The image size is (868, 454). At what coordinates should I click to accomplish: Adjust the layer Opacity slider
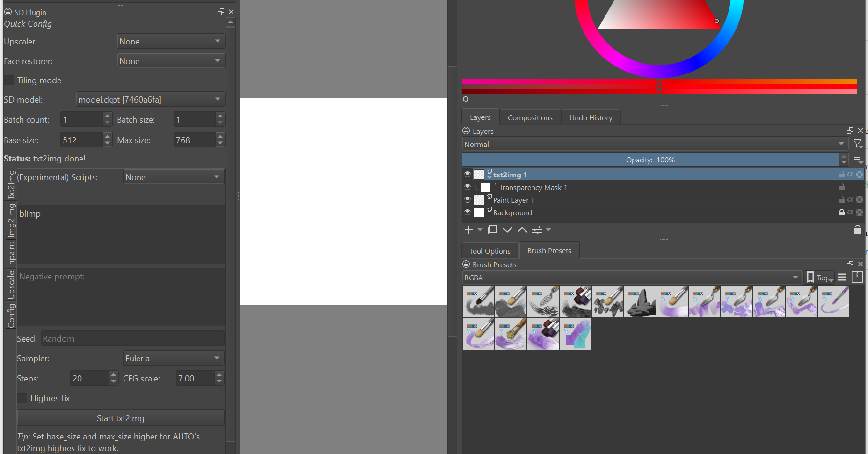coord(650,159)
